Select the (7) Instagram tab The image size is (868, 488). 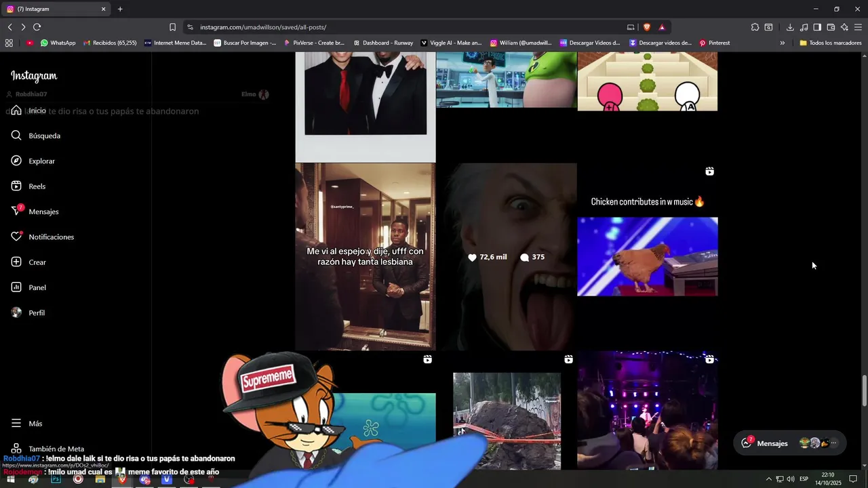[x=56, y=9]
